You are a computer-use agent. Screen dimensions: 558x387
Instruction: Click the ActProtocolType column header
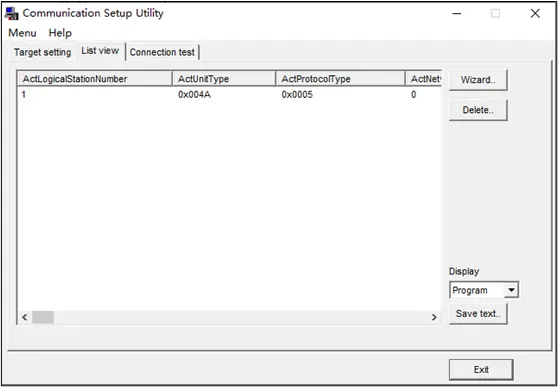point(340,79)
